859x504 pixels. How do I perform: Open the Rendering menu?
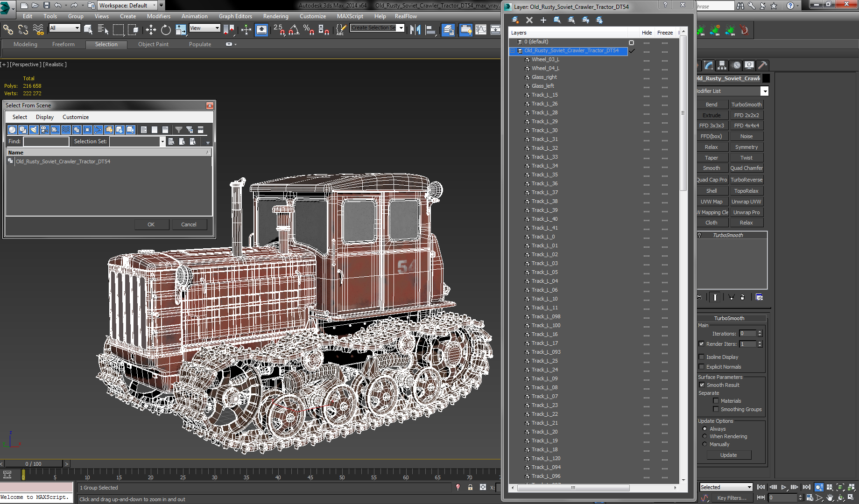[x=275, y=16]
